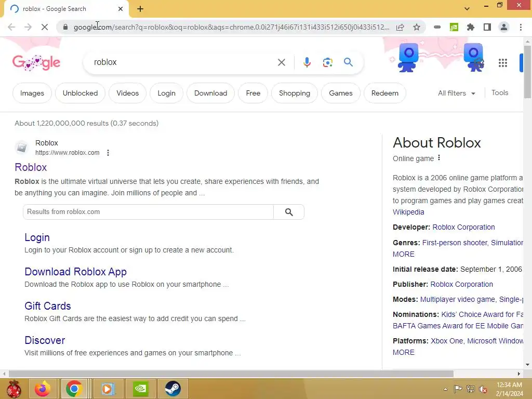Switch to Videos results
The height and width of the screenshot is (399, 532).
[128, 93]
